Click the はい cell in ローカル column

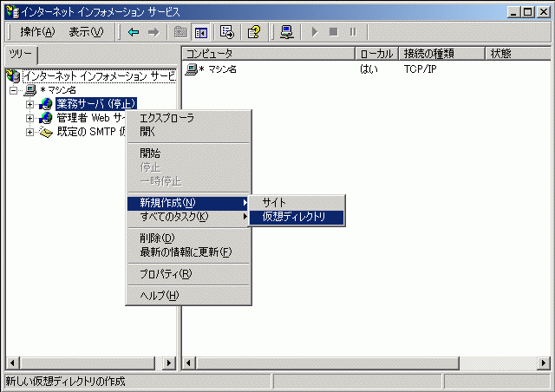369,69
